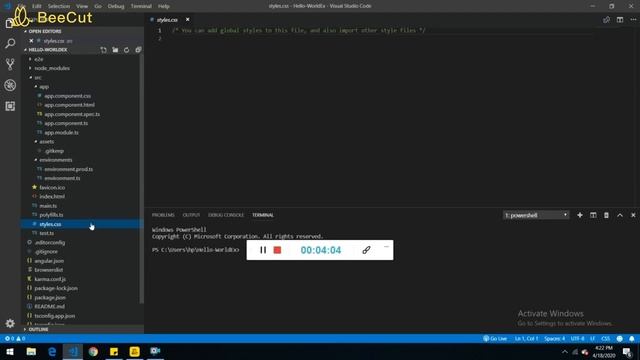This screenshot has height=360, width=640.
Task: Click the CSS language mode indicator
Action: click(x=606, y=338)
